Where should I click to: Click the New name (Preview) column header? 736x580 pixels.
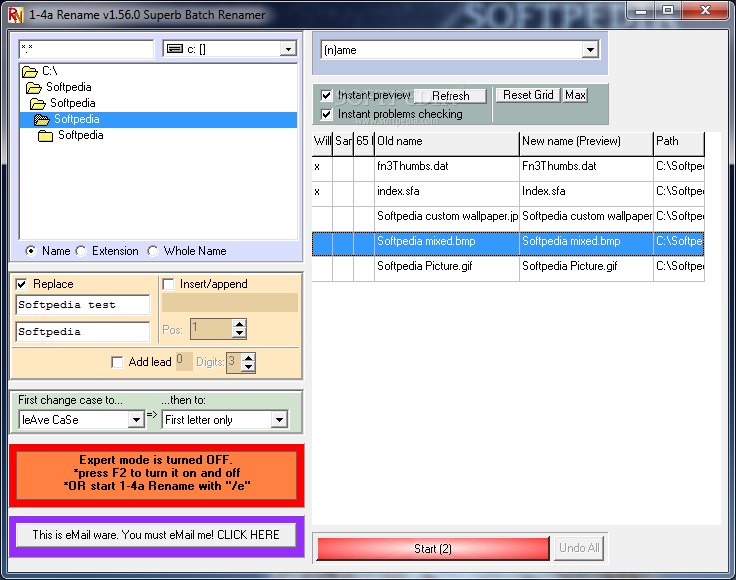click(x=586, y=144)
